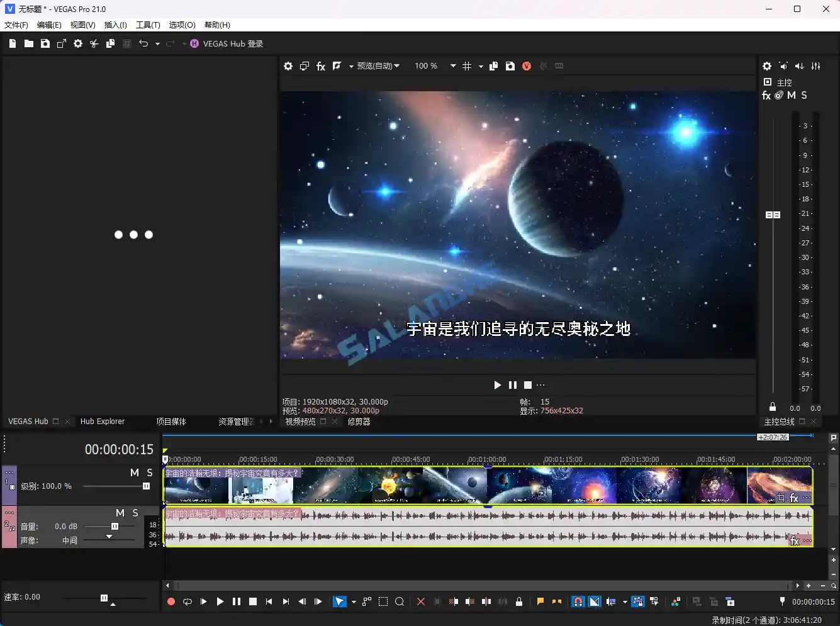Click the Master Bus volume fader
Screen dimensions: 840x626
(773, 215)
